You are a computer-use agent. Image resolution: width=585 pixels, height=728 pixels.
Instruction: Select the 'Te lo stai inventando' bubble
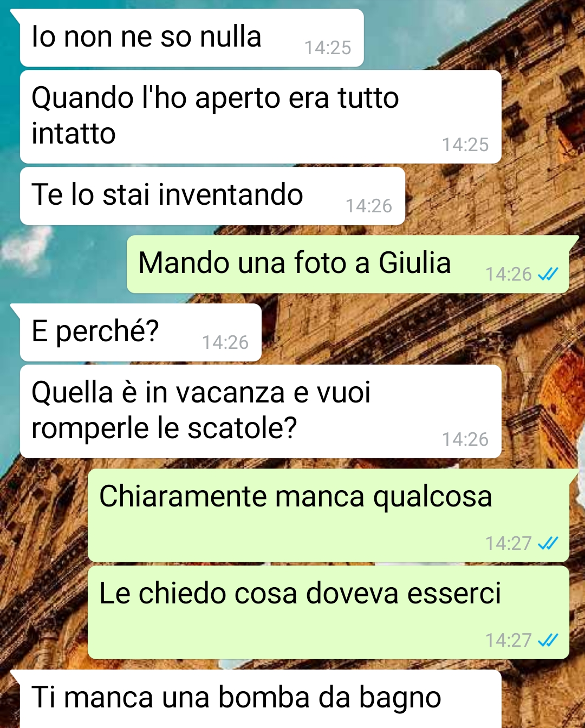click(212, 196)
